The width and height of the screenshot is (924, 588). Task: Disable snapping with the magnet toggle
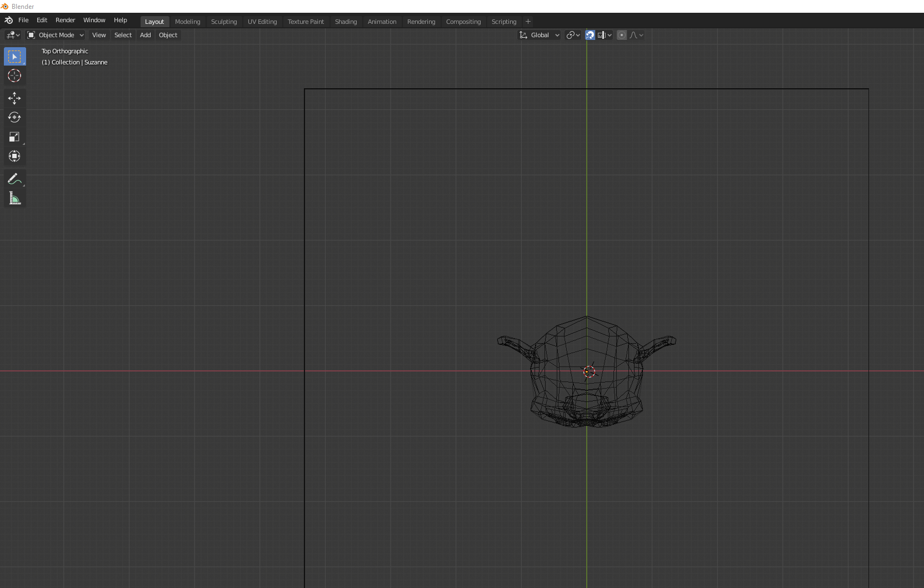[x=590, y=35]
